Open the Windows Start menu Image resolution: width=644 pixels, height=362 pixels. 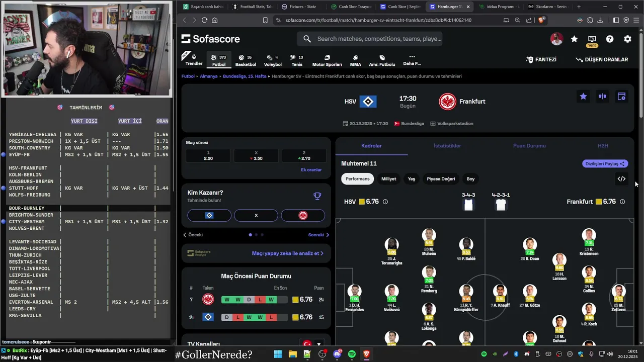point(278,354)
